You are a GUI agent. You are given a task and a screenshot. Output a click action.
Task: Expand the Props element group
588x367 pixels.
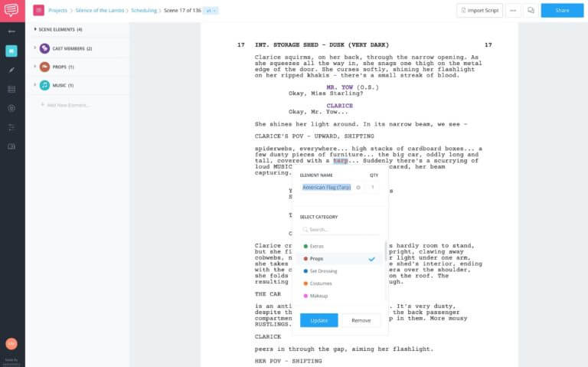point(34,67)
